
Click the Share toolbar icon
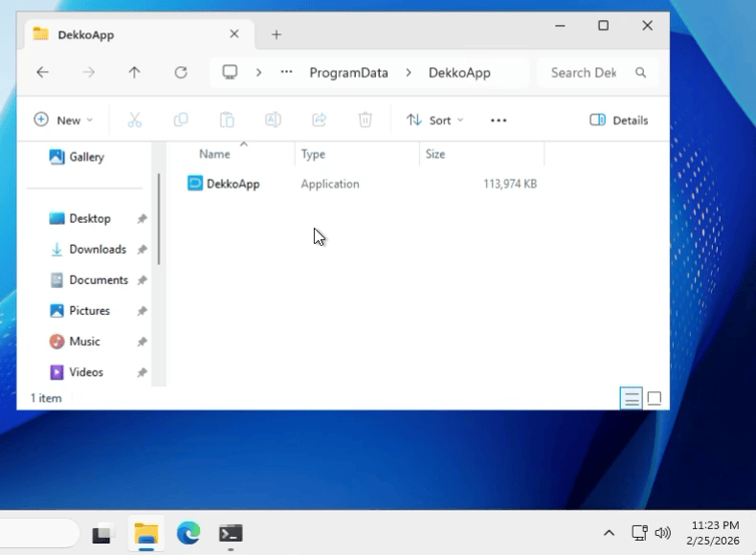320,120
